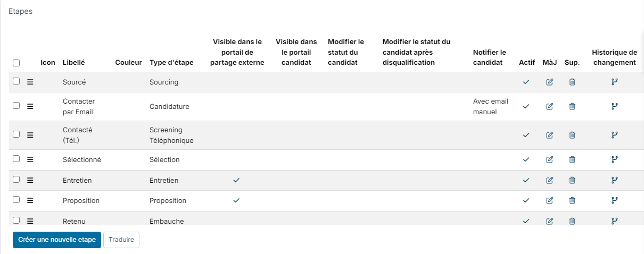Screen dimensions: 644x254
Task: Click Créer une nouvelle etape button
Action: point(57,240)
